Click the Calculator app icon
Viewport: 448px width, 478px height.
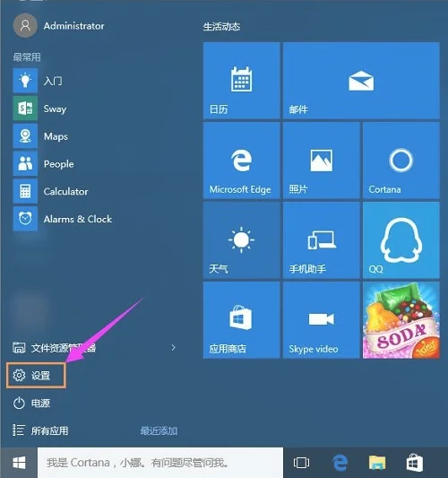[25, 191]
